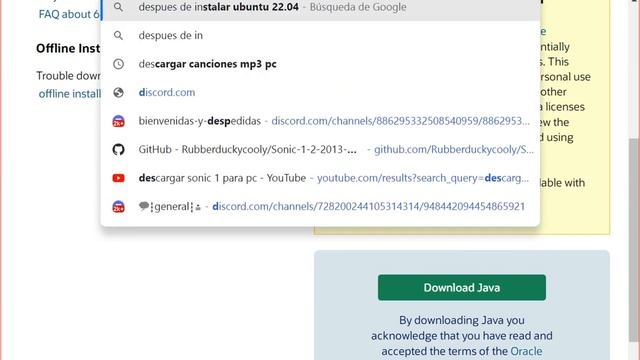
Task: Open 'descargar sonic 1 para pc - YouTube' suggestion
Action: click(320, 178)
